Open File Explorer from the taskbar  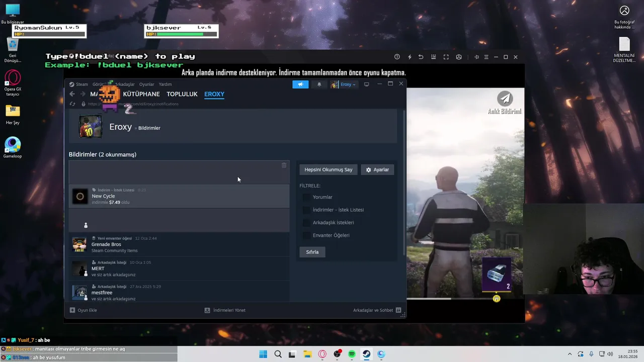(307, 354)
